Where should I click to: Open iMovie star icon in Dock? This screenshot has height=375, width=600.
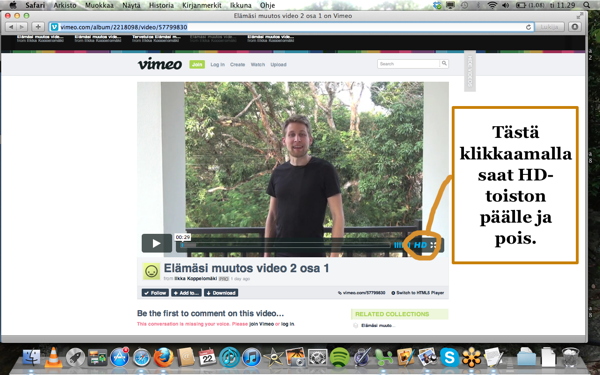pyautogui.click(x=274, y=357)
